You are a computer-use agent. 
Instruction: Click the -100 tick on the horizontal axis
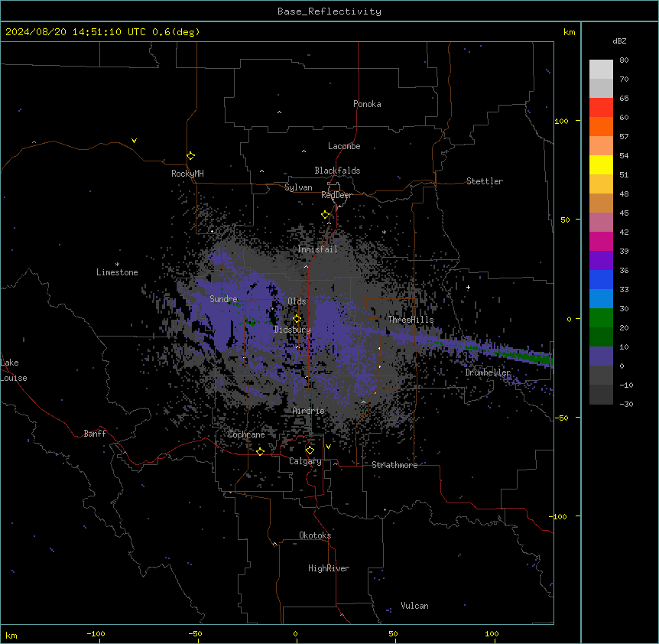point(96,634)
